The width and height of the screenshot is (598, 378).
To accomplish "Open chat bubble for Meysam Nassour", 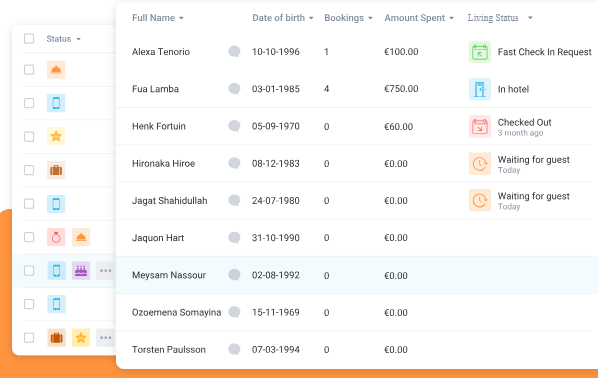I will [x=234, y=275].
